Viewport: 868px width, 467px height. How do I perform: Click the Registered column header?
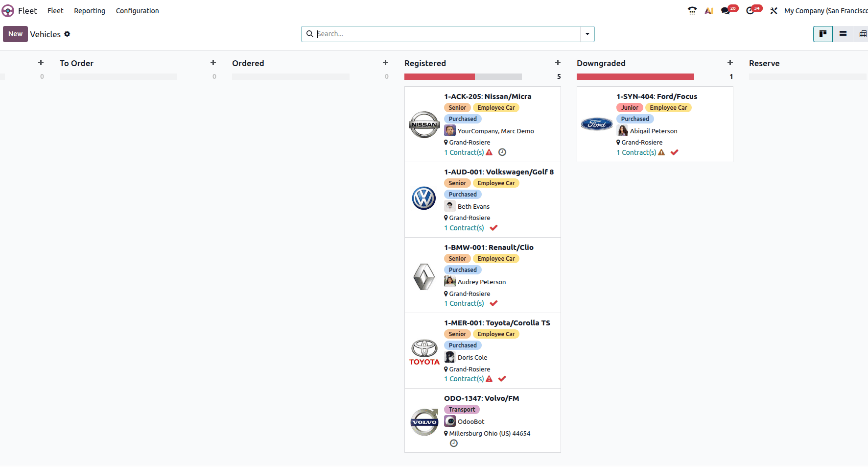click(x=425, y=63)
